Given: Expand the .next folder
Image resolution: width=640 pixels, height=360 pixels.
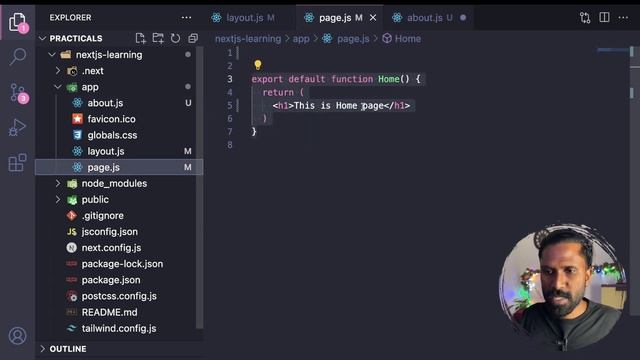Looking at the screenshot, I should pos(58,71).
